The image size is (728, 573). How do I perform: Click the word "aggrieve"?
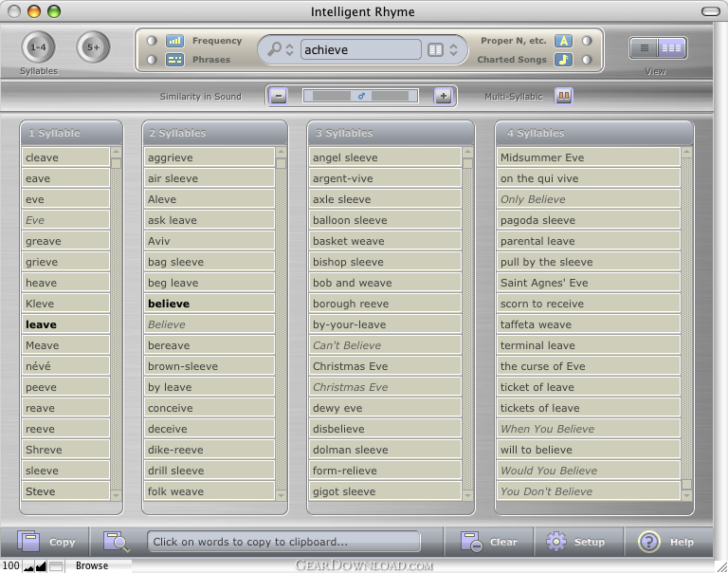point(209,157)
